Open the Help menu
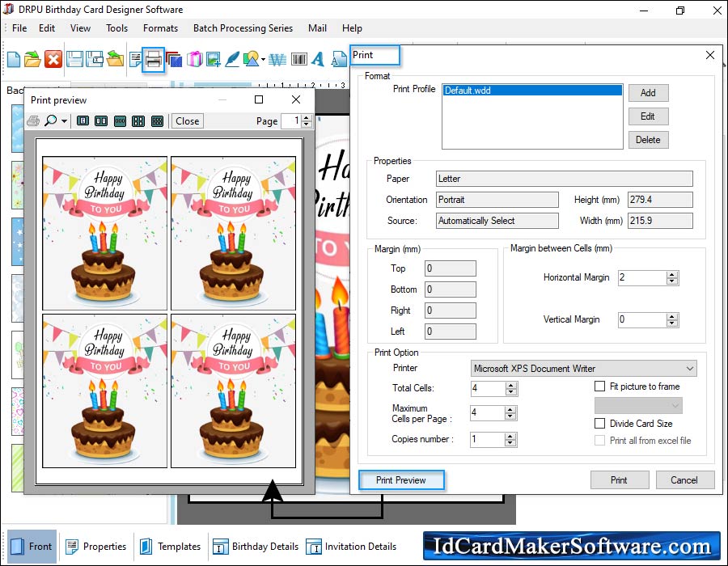Image resolution: width=728 pixels, height=566 pixels. 352,28
